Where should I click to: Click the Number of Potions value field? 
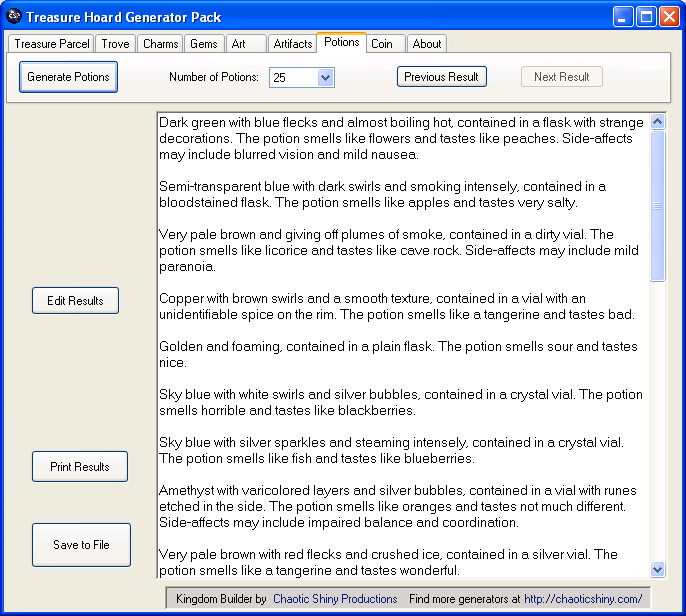click(294, 78)
